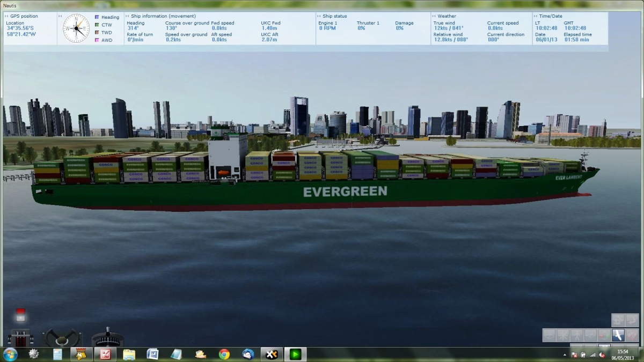Collapse the Weather panel
The width and height of the screenshot is (644, 362).
coord(434,16)
